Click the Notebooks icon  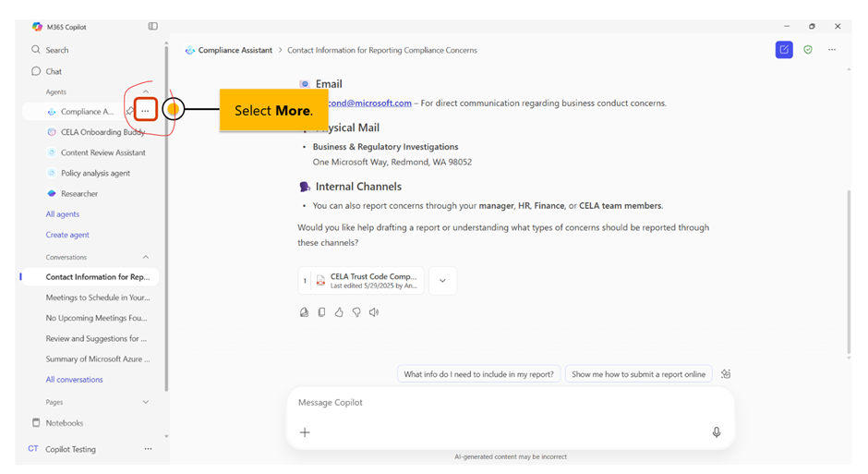point(36,422)
